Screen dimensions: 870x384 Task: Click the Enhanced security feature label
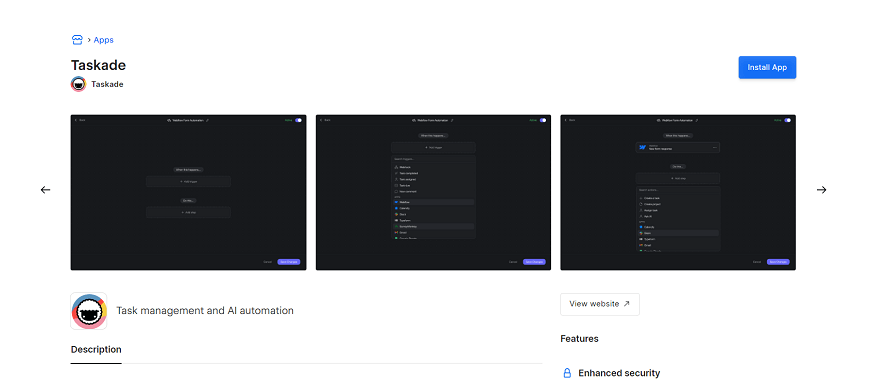[x=619, y=373]
